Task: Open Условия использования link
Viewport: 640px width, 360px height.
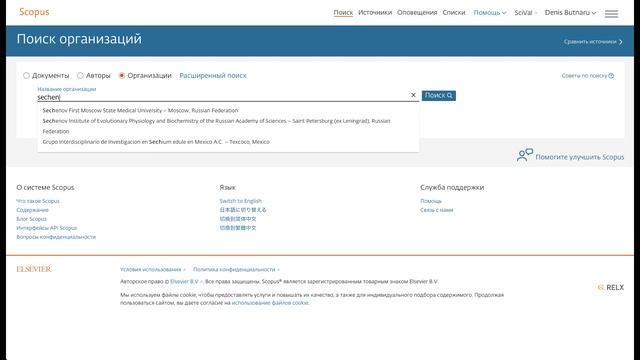Action: [151, 269]
